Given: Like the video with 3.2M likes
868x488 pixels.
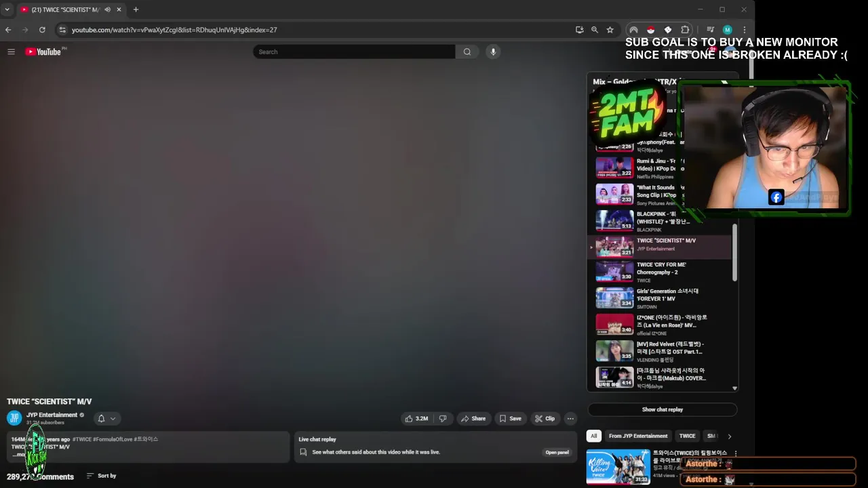Looking at the screenshot, I should 416,419.
